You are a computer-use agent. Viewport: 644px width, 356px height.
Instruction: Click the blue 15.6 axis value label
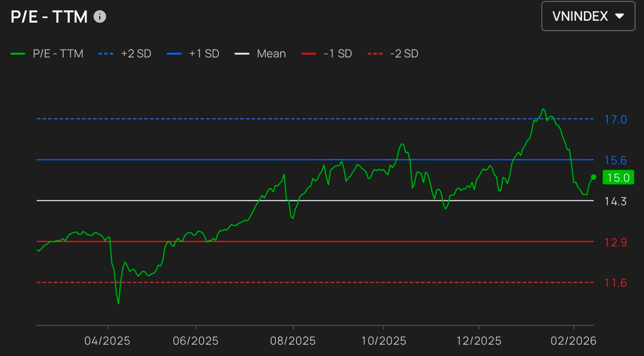[616, 161]
